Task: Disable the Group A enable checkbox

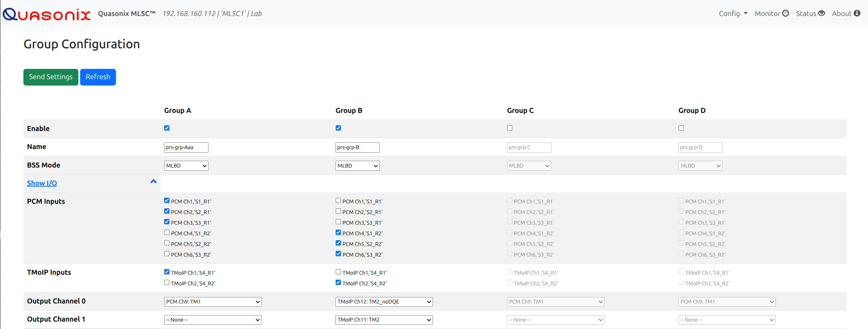Action: (x=167, y=128)
